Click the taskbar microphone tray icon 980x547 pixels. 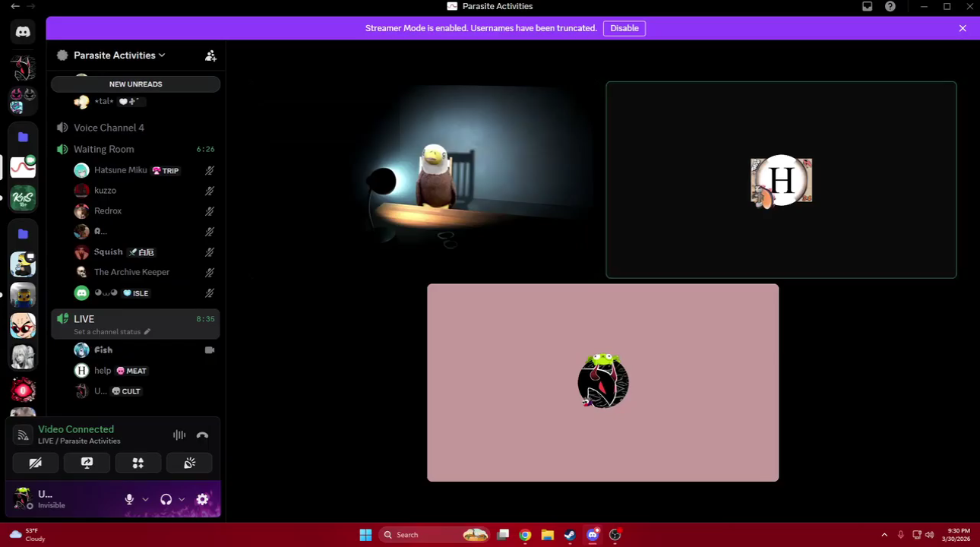pos(901,535)
